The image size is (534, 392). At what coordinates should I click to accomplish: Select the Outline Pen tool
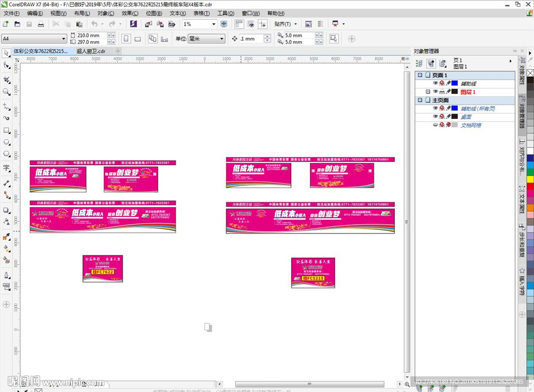click(x=6, y=275)
